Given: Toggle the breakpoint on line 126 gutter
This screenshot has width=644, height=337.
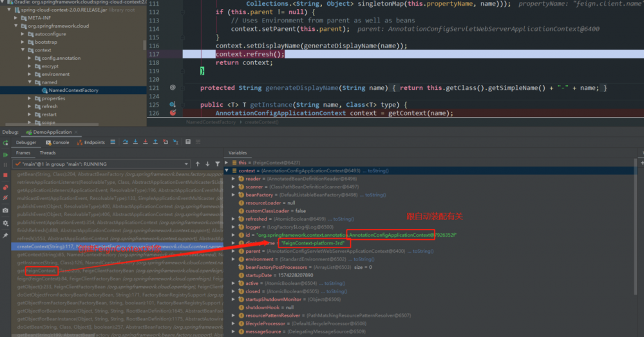Looking at the screenshot, I should tap(173, 113).
